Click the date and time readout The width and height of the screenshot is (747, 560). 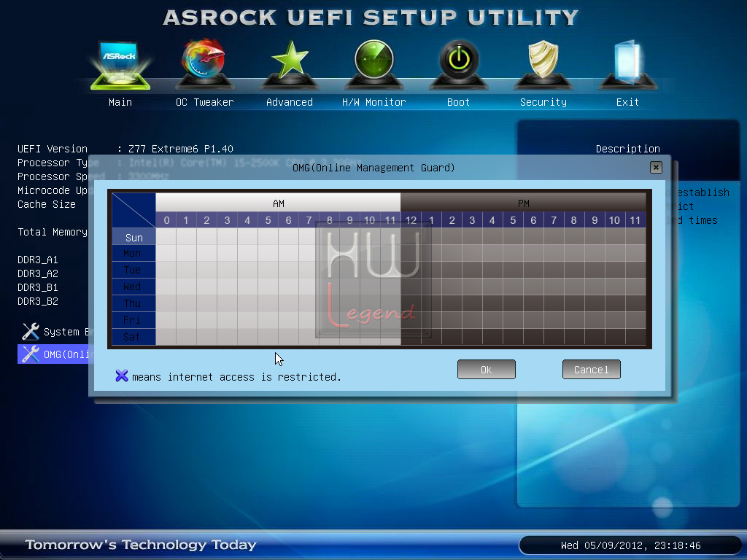click(631, 545)
